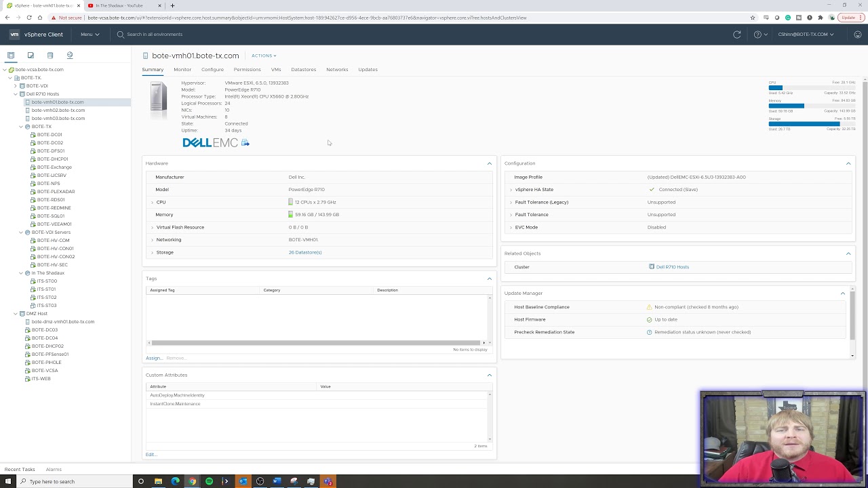Collapse the Configuration panel

tap(848, 163)
